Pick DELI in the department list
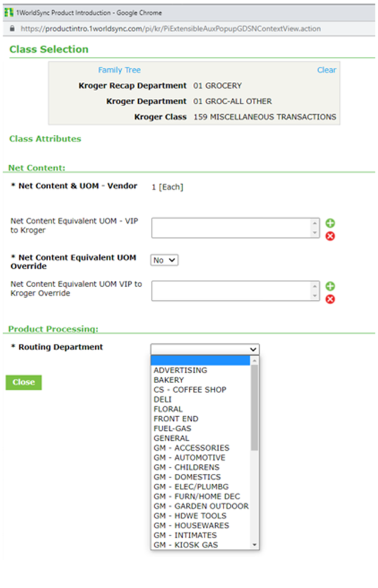 coord(200,400)
